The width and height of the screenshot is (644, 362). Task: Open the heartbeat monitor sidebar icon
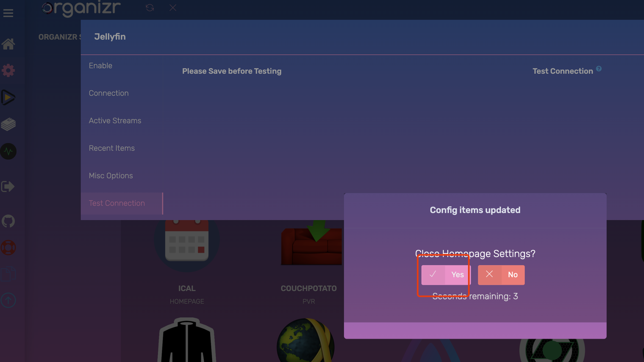[8, 151]
